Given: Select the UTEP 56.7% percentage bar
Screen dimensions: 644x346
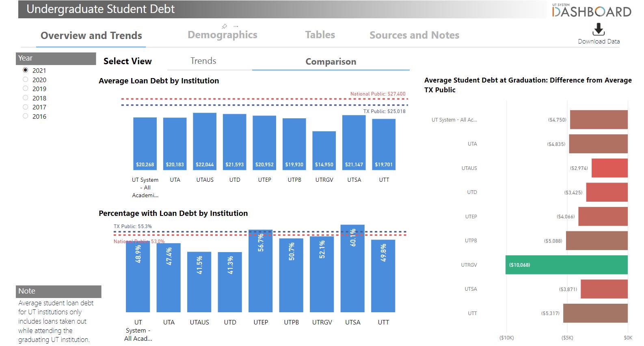Looking at the screenshot, I should [261, 271].
